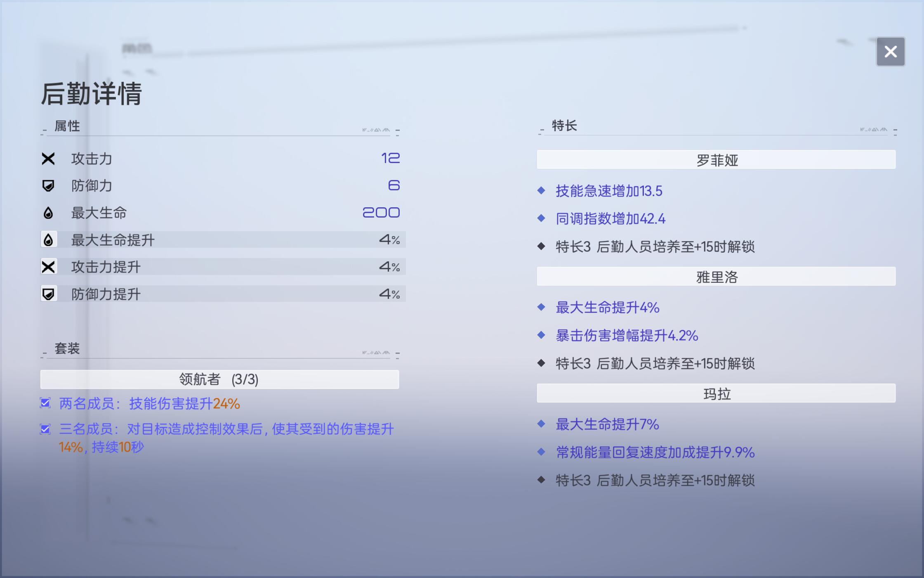Click the 攻击力 crossed-swords icon
The image size is (924, 578).
pyautogui.click(x=48, y=159)
